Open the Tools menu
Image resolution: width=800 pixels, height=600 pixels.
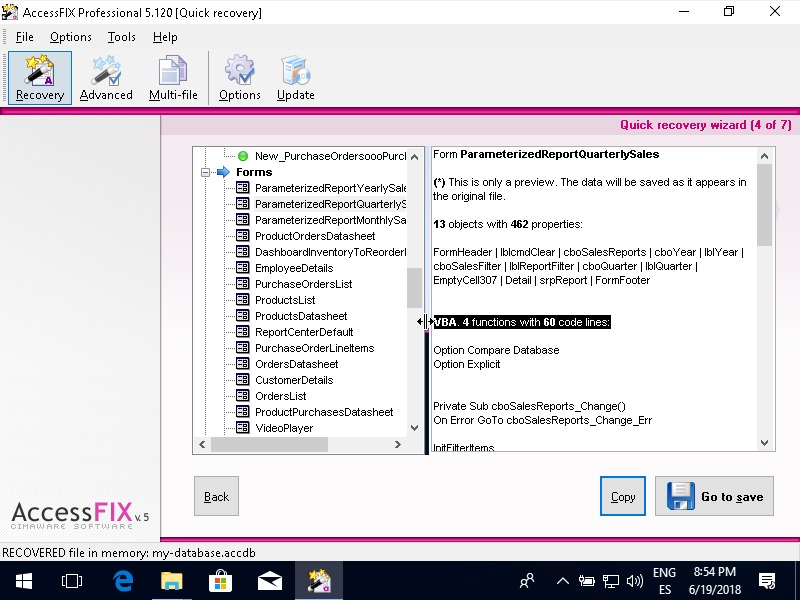click(x=122, y=37)
